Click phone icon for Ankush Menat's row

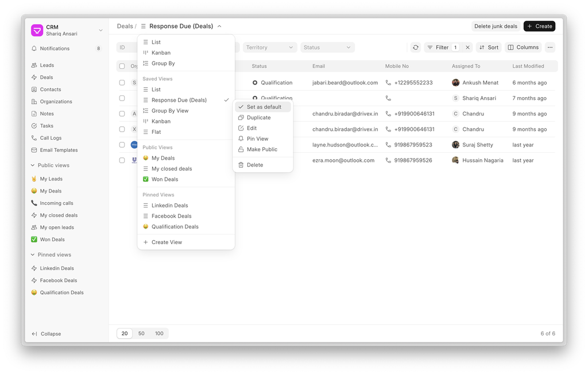(388, 83)
